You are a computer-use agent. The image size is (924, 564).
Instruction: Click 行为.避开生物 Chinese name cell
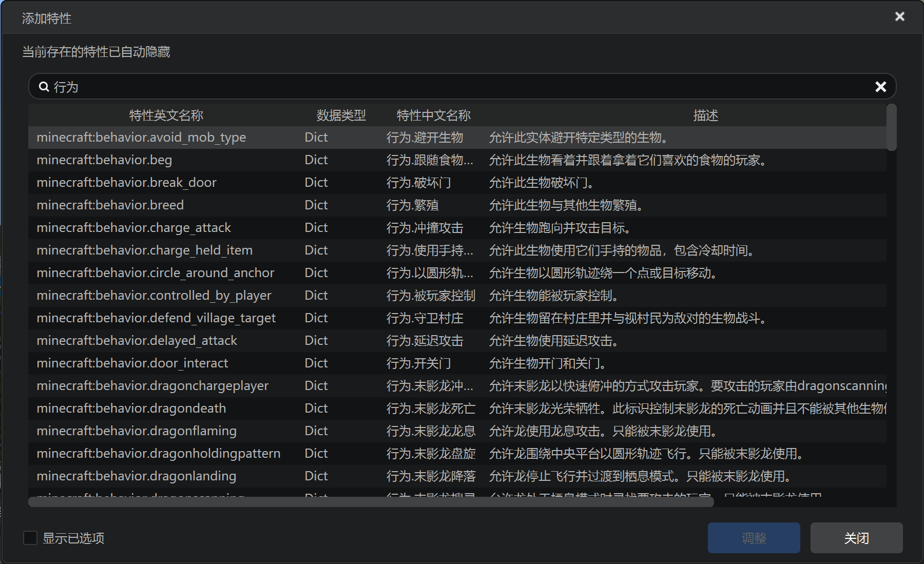pyautogui.click(x=425, y=138)
